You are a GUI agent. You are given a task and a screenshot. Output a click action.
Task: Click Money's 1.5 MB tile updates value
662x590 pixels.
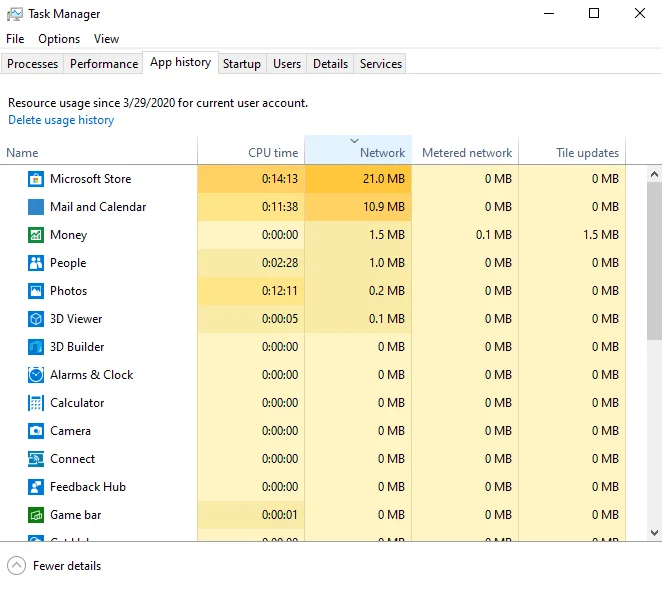(601, 235)
